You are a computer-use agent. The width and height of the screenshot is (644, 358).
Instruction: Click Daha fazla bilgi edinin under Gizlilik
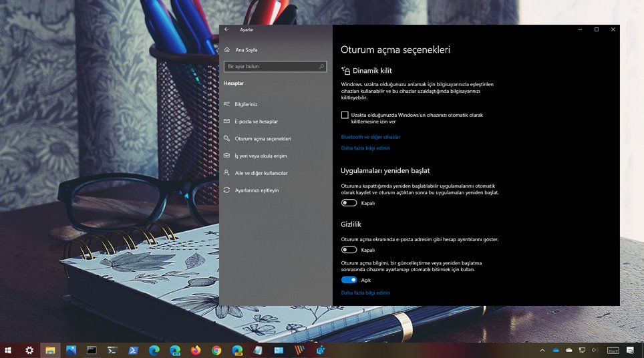click(365, 293)
